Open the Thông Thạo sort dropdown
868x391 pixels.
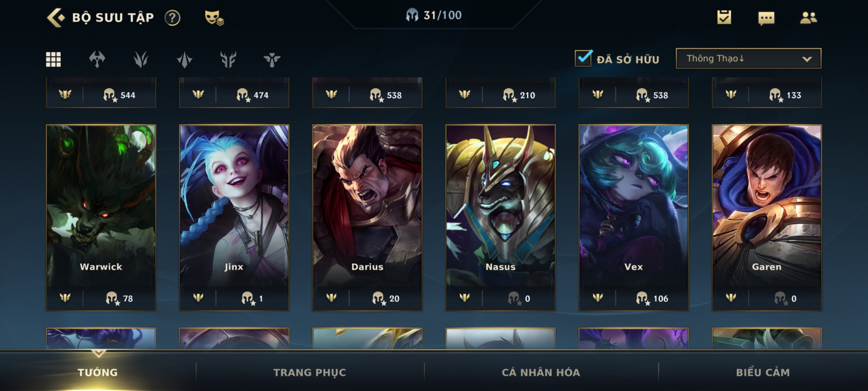tap(748, 58)
